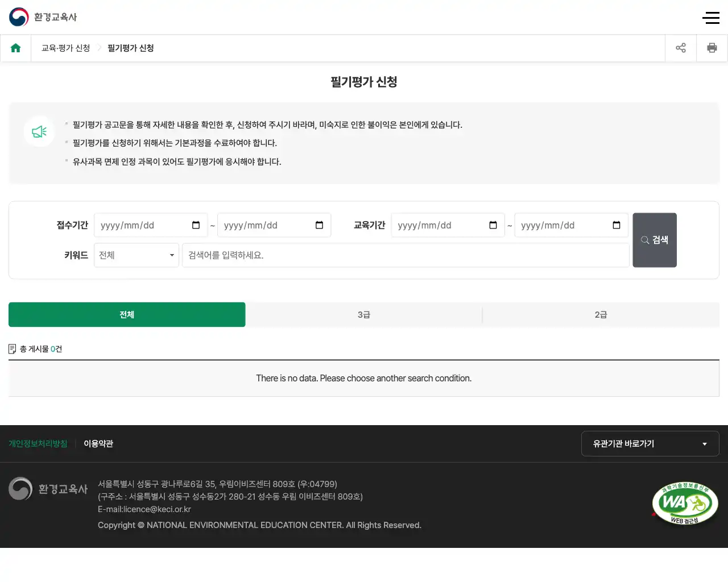Viewport: 728px width, 582px height.
Task: Click the WA web accessibility badge
Action: point(685,504)
